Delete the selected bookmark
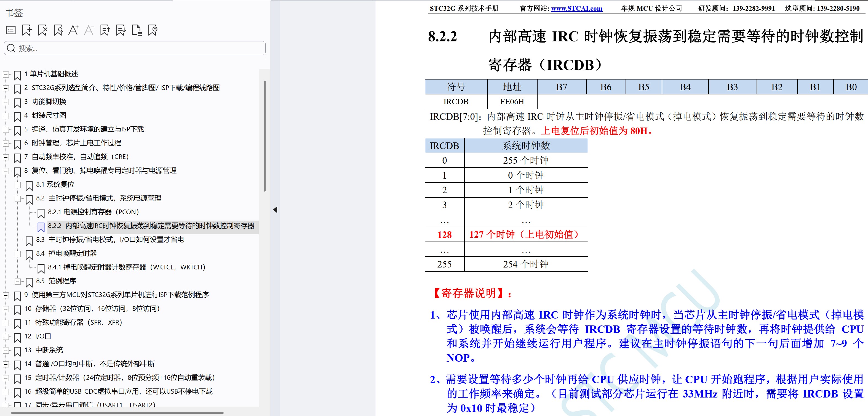 [x=42, y=30]
